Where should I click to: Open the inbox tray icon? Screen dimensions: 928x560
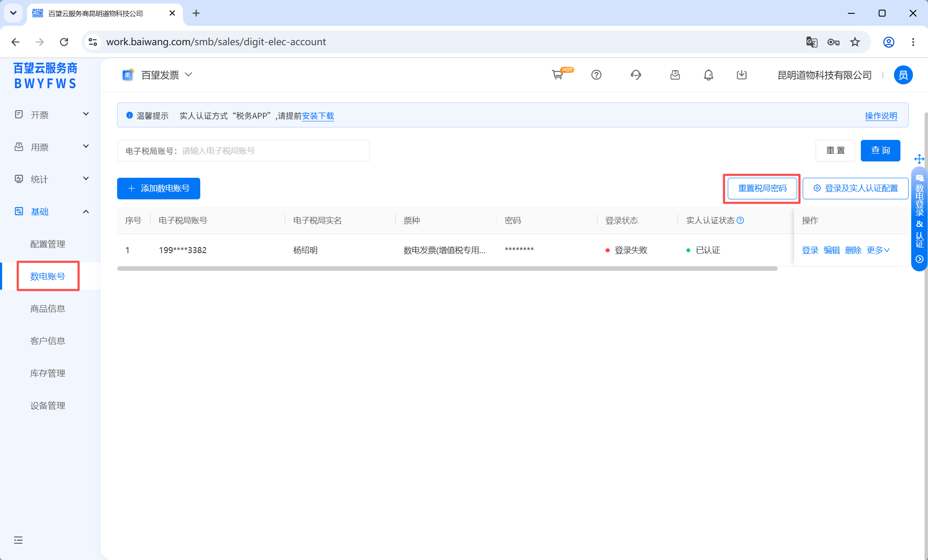[675, 75]
